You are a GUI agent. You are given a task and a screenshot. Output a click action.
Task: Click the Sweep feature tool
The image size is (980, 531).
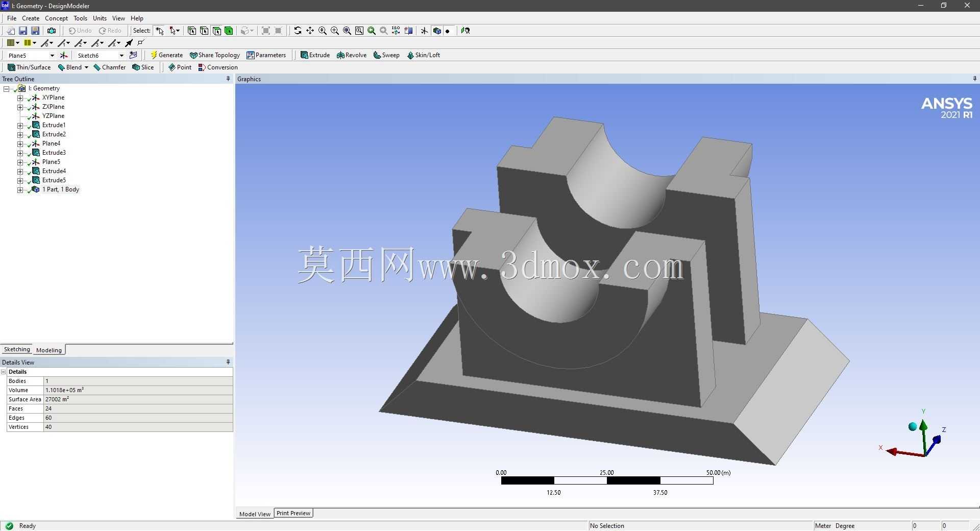(386, 55)
